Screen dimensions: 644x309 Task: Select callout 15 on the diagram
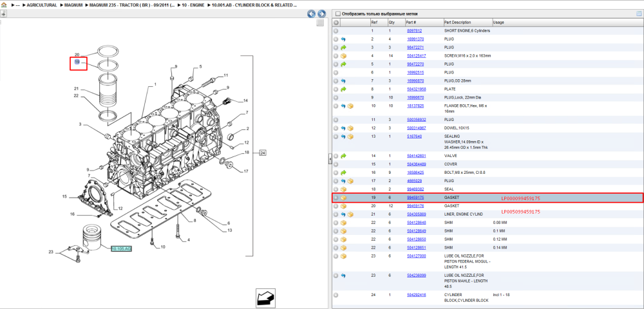coord(64,197)
